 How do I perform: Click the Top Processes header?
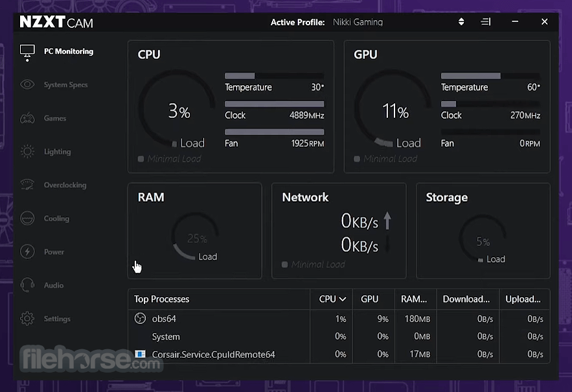pyautogui.click(x=161, y=299)
